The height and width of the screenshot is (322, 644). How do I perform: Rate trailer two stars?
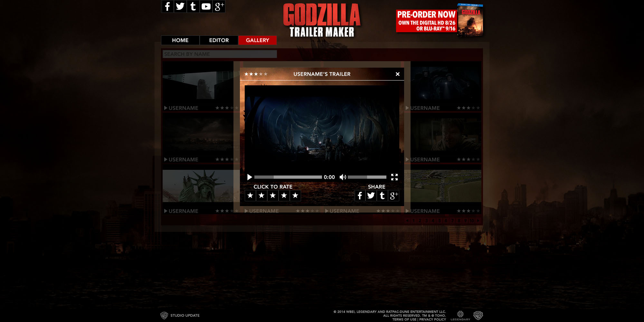[261, 195]
